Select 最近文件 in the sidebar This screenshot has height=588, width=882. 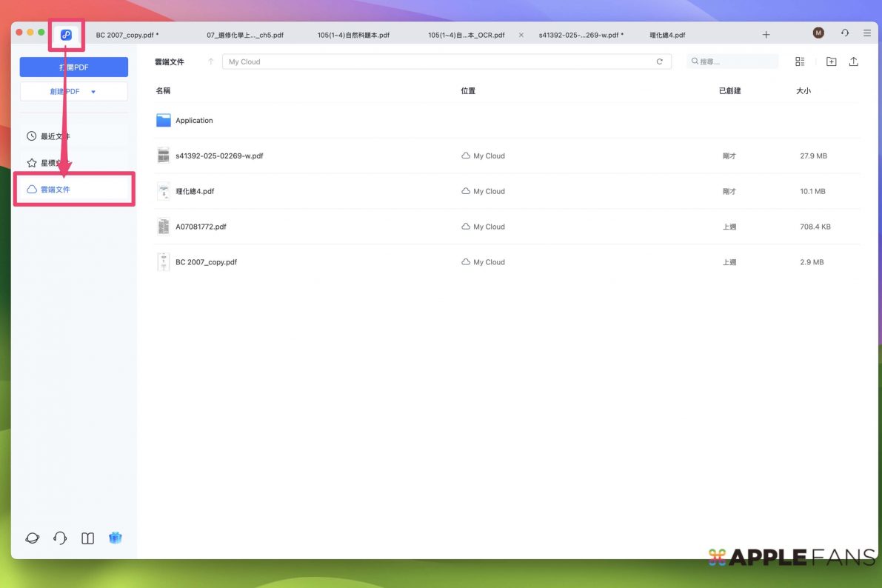pyautogui.click(x=56, y=136)
